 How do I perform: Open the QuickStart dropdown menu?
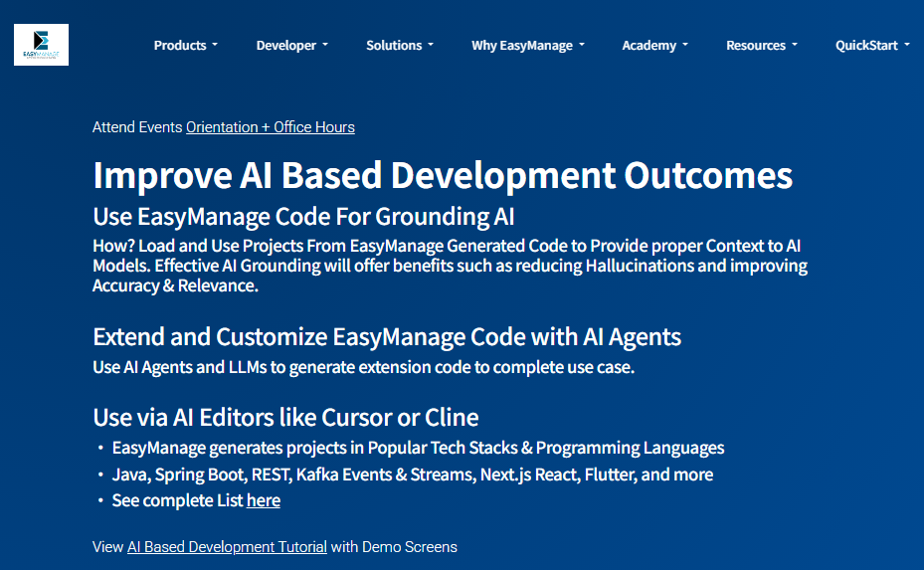[872, 46]
